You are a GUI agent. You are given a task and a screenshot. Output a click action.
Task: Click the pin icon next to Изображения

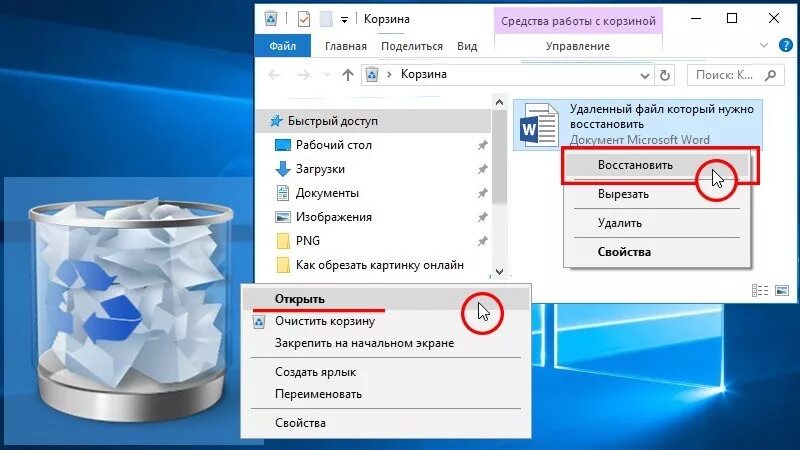tap(482, 217)
